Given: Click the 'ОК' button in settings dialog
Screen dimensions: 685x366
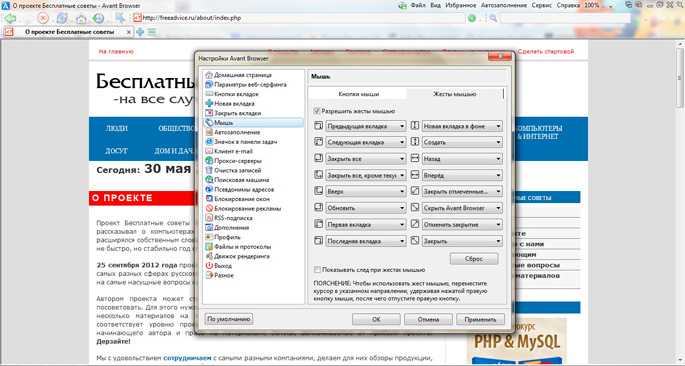Looking at the screenshot, I should tap(376, 320).
